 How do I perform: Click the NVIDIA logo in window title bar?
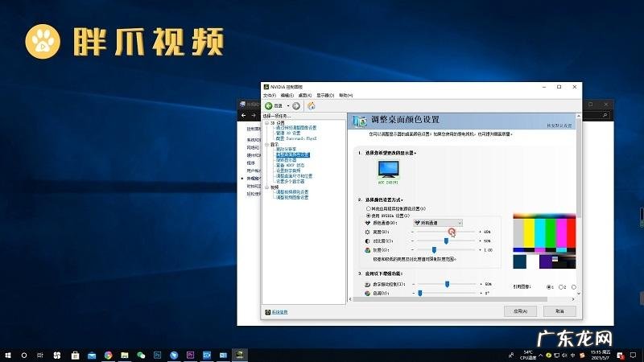[x=266, y=87]
